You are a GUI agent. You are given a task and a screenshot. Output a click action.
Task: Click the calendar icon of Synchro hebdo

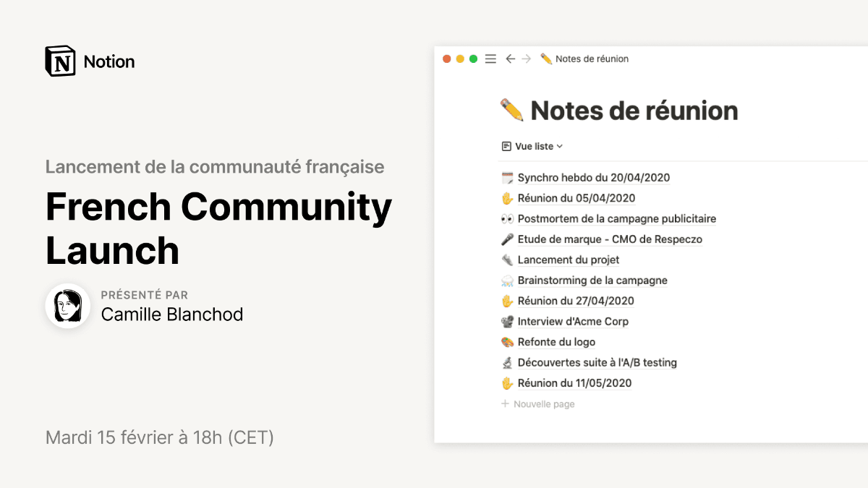(x=507, y=178)
